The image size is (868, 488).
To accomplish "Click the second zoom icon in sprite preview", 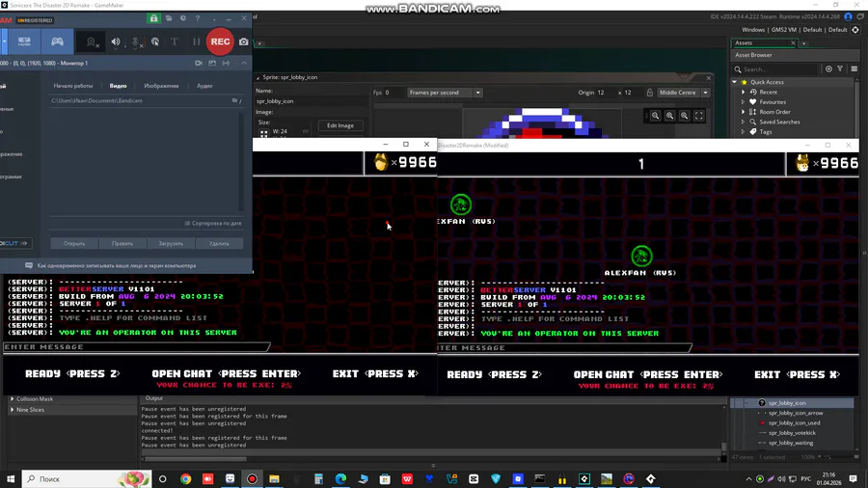I will (670, 116).
